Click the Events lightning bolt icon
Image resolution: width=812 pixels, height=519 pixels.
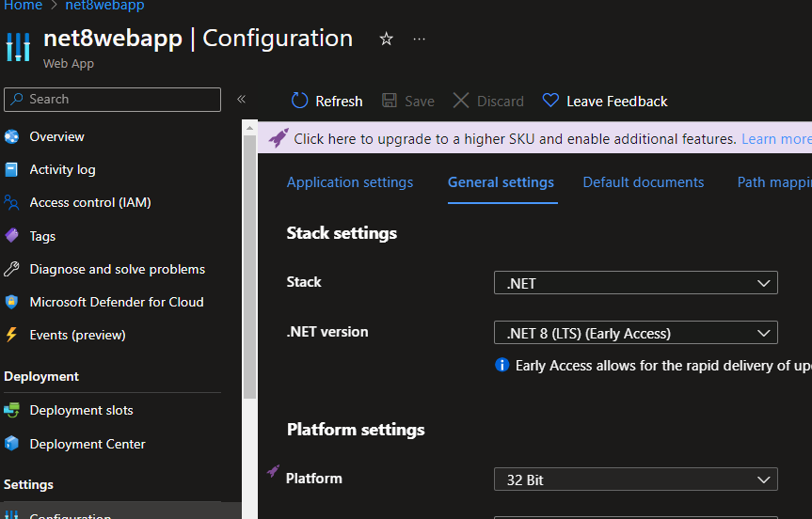point(11,335)
